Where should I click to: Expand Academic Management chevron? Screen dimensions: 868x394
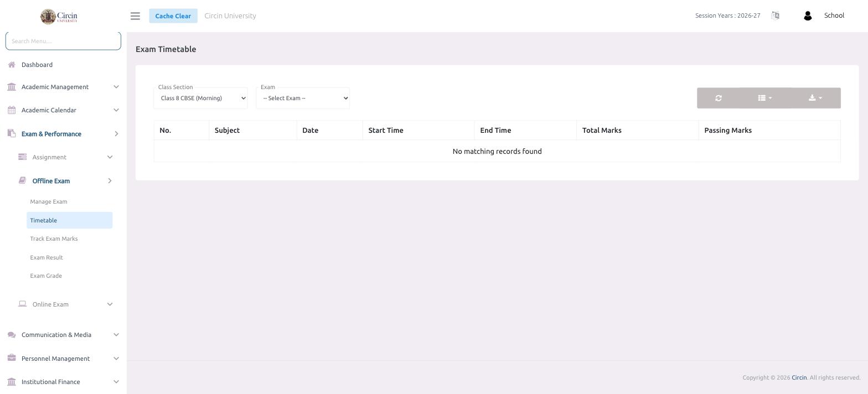116,87
